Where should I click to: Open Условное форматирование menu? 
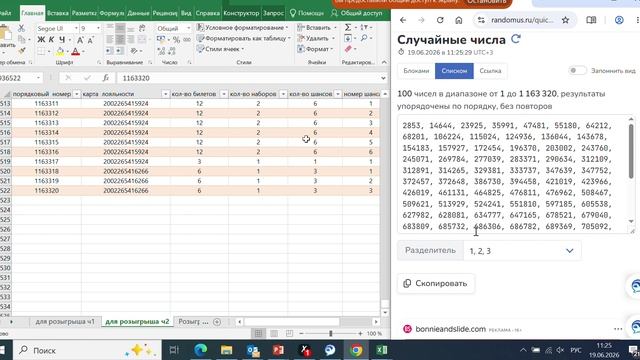coord(243,27)
